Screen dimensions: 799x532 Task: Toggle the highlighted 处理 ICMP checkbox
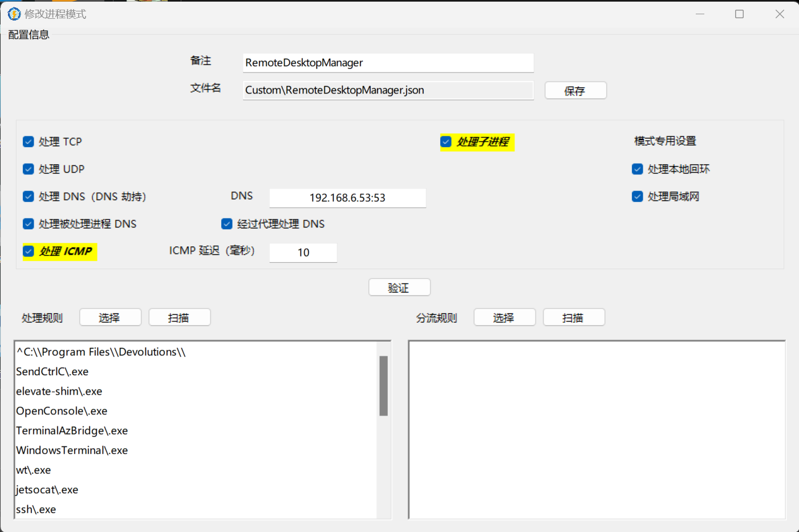pyautogui.click(x=29, y=251)
